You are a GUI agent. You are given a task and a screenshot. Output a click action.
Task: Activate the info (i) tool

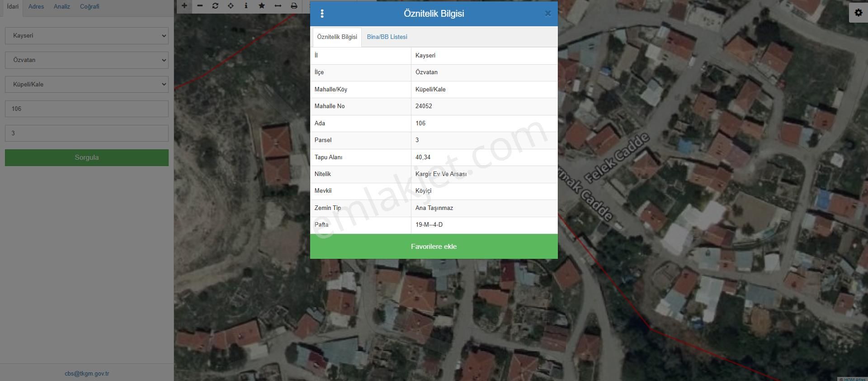tap(246, 6)
